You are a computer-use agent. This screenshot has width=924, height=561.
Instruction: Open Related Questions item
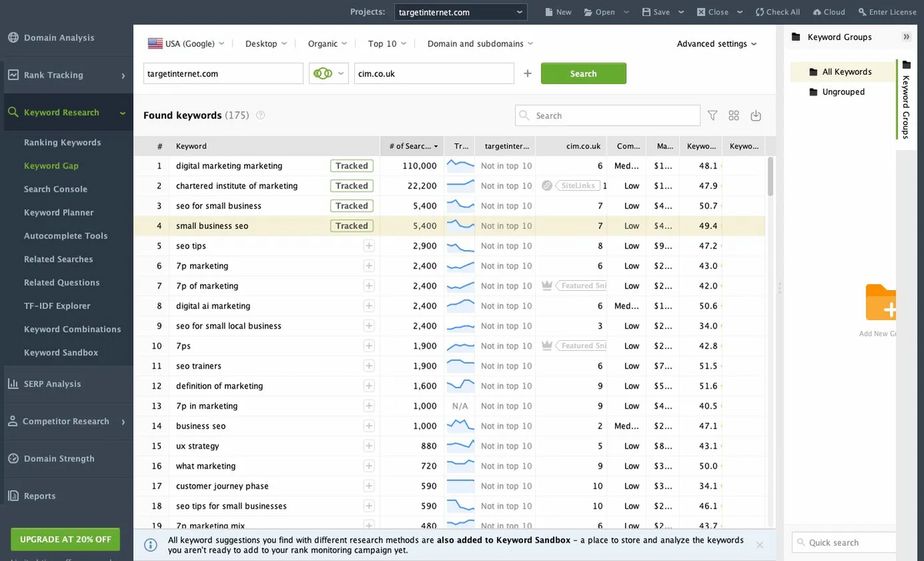62,282
